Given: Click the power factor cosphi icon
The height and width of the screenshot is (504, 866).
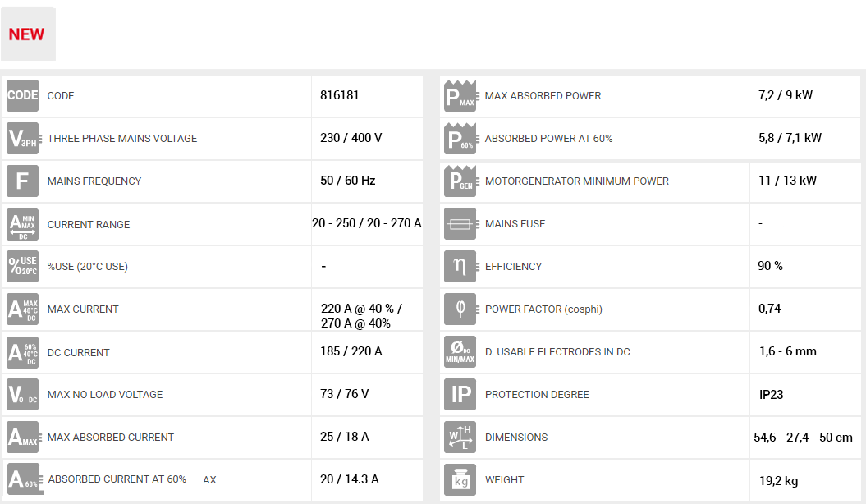Looking at the screenshot, I should pos(460,309).
